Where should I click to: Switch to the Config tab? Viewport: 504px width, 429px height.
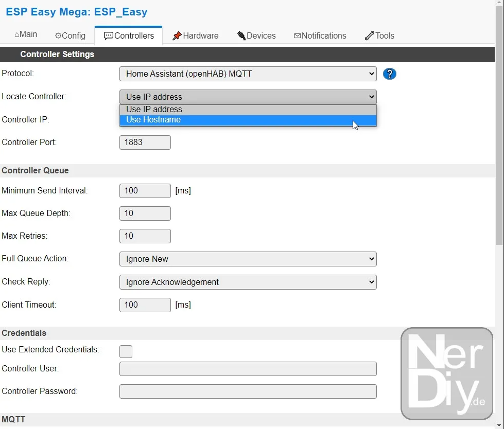pyautogui.click(x=70, y=36)
